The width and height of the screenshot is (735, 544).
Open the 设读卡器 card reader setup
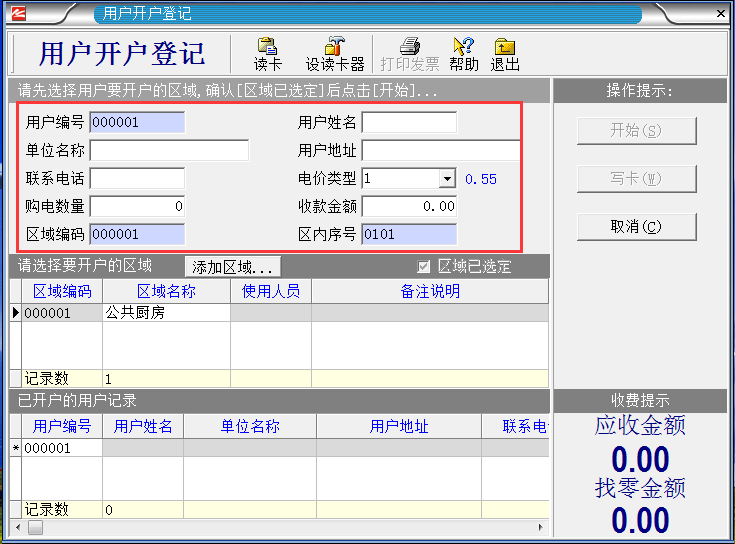334,54
